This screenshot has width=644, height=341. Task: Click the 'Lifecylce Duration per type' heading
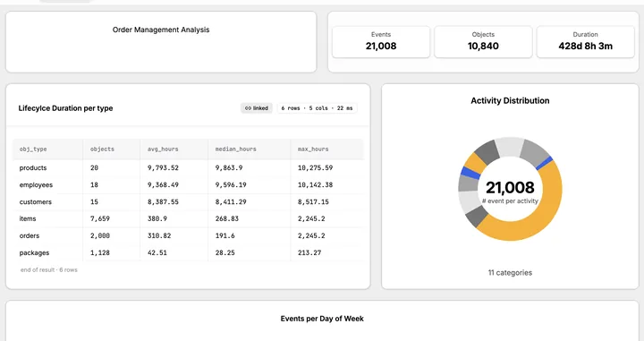65,108
